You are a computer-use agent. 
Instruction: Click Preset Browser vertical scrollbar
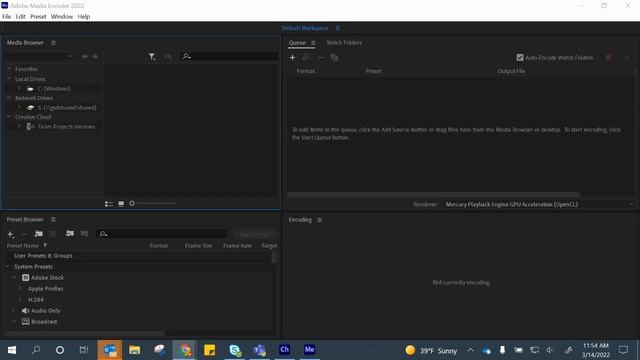[x=274, y=257]
